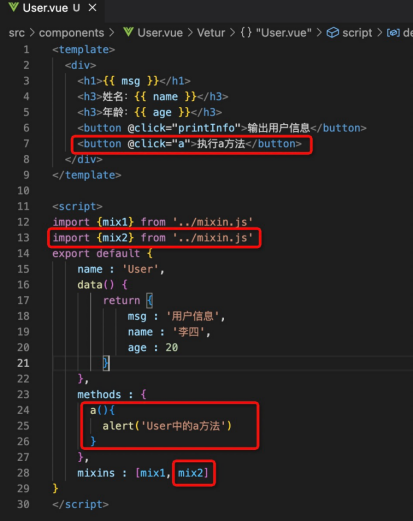Open the Vetur breadcrumb segment
This screenshot has width=413, height=521.
(211, 33)
